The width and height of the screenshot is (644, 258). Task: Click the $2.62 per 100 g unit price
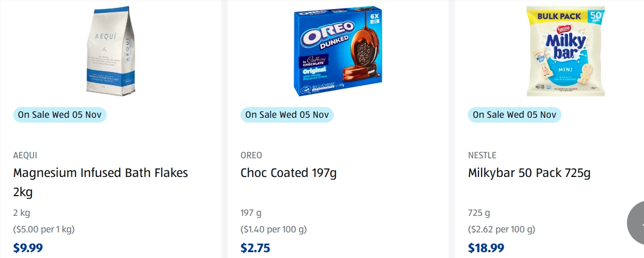[x=501, y=230]
